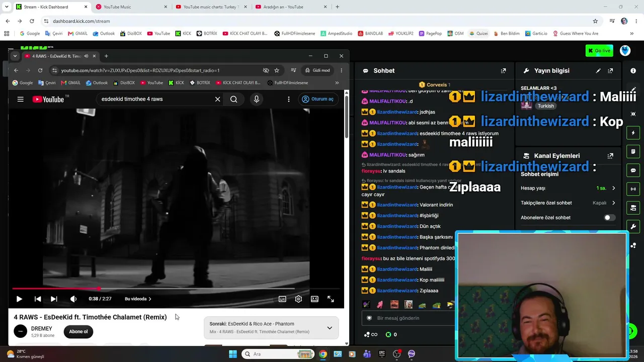Open the Windows Start menu
The height and width of the screenshot is (362, 644).
point(233,354)
